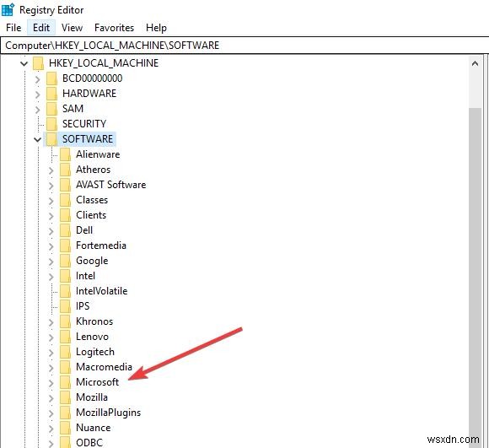This screenshot has height=448, width=489.
Task: Select the IPS key label
Action: pos(83,306)
